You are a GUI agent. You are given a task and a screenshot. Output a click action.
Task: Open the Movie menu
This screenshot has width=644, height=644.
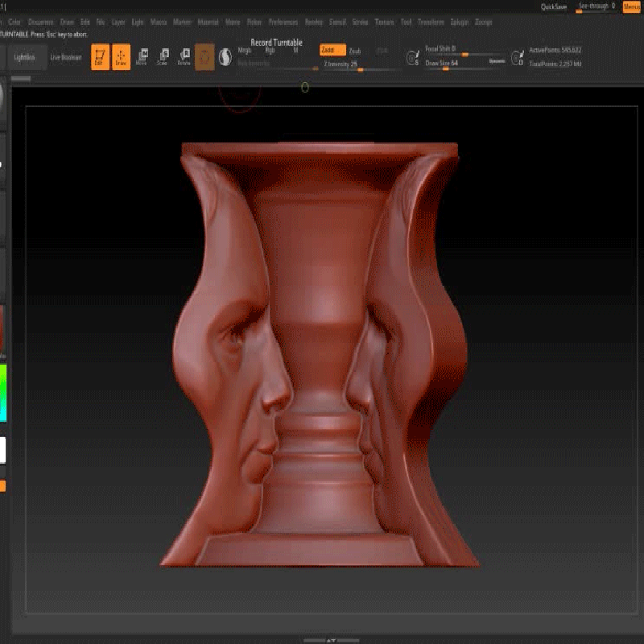233,22
